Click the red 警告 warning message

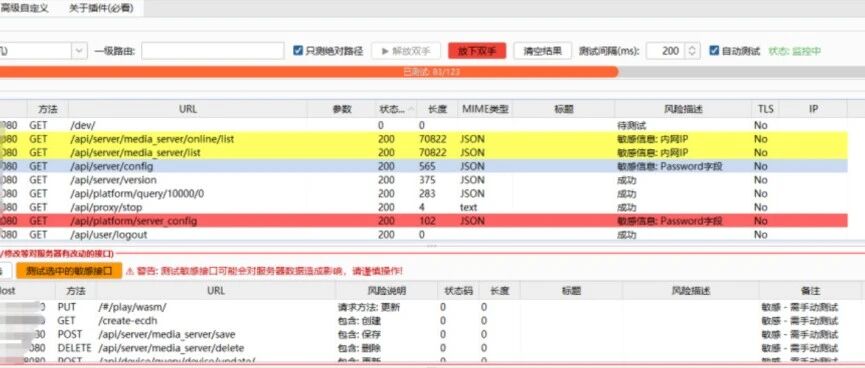pyautogui.click(x=264, y=271)
